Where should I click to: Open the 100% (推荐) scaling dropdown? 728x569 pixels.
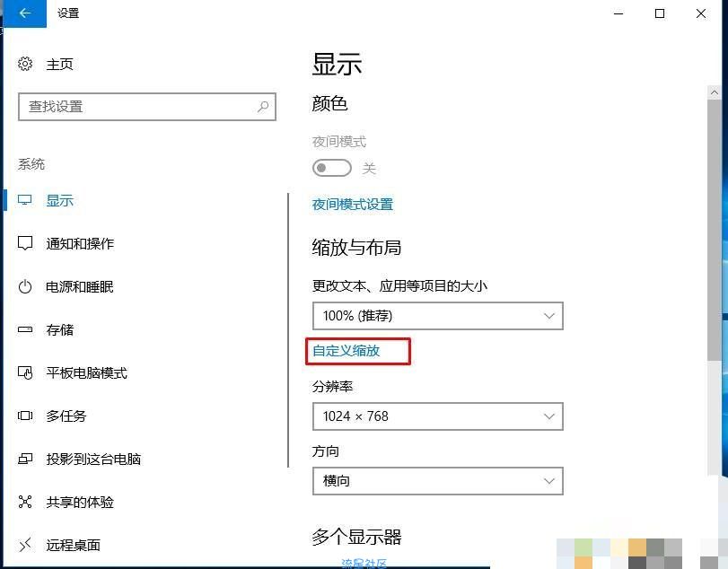point(438,316)
